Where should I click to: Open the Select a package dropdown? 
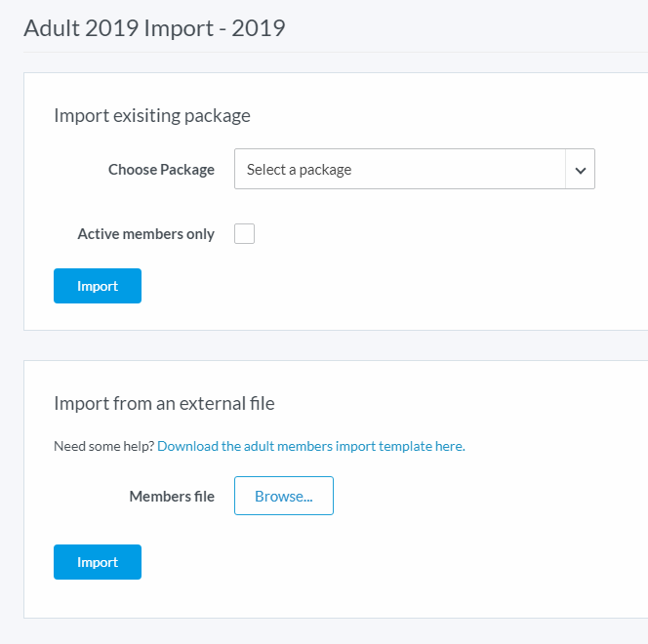(x=400, y=169)
